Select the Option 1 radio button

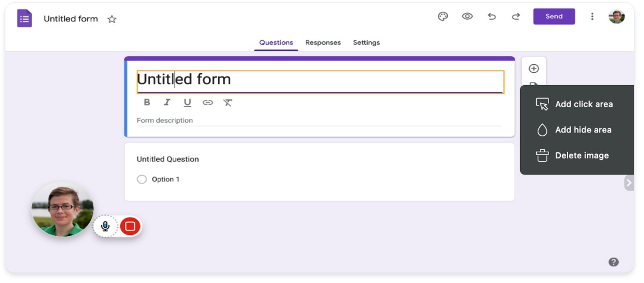pyautogui.click(x=142, y=180)
